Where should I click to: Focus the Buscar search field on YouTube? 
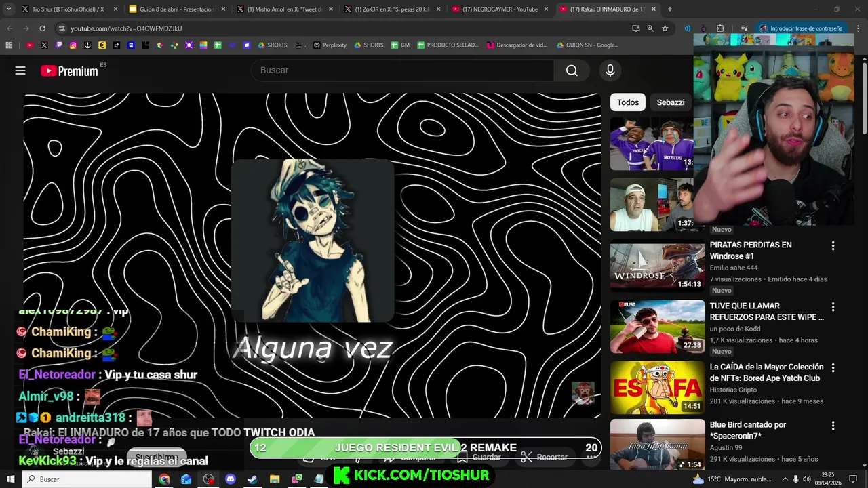(x=403, y=70)
